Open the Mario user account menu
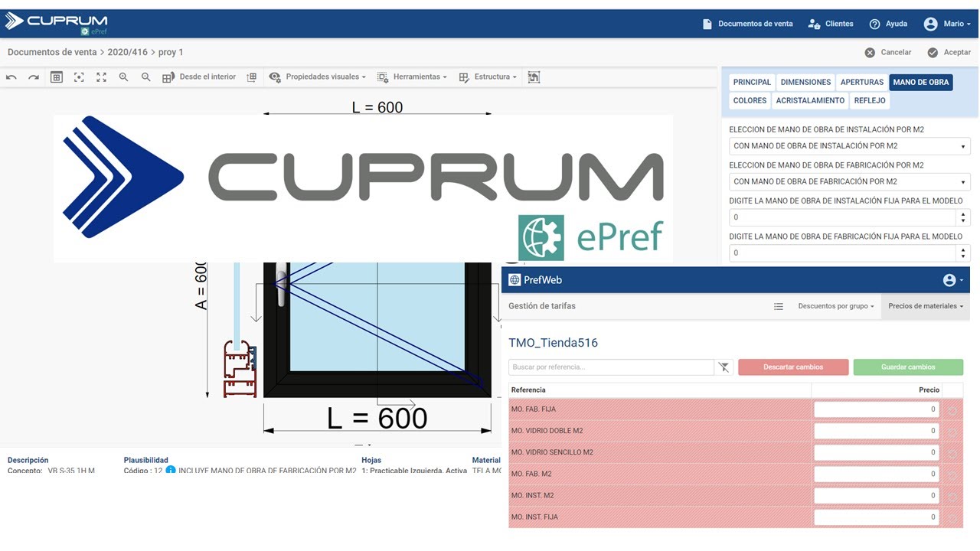The height and width of the screenshot is (551, 980). 947,24
